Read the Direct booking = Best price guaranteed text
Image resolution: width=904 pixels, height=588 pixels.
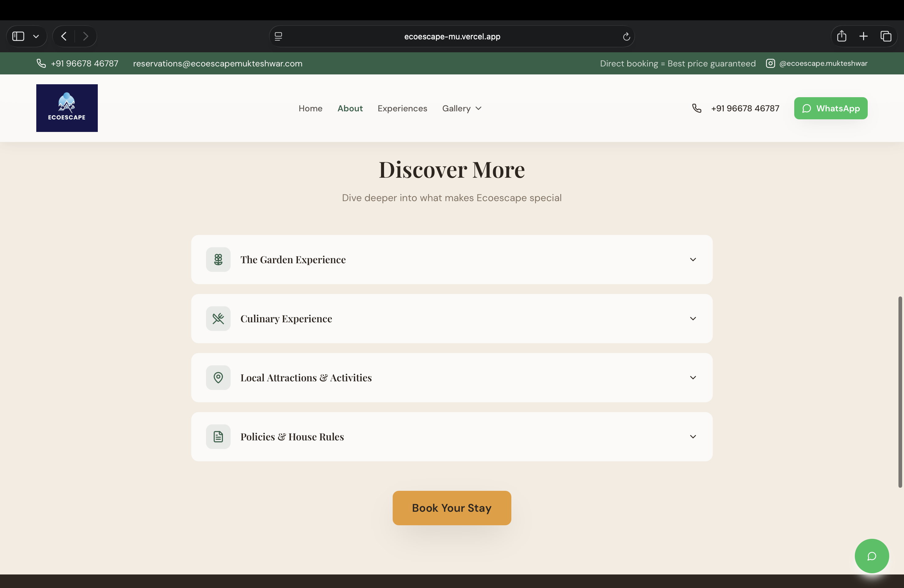point(678,63)
